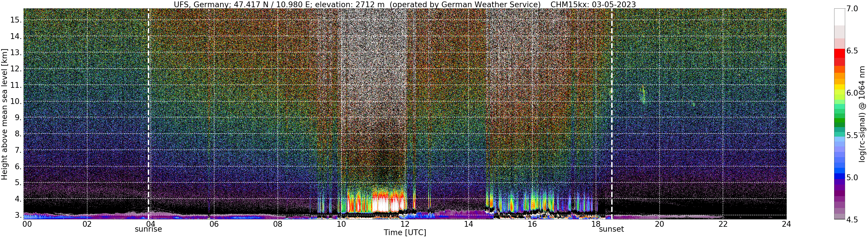Image resolution: width=868 pixels, height=238 pixels.
Task: Click the time tick label '02'
Action: point(87,224)
